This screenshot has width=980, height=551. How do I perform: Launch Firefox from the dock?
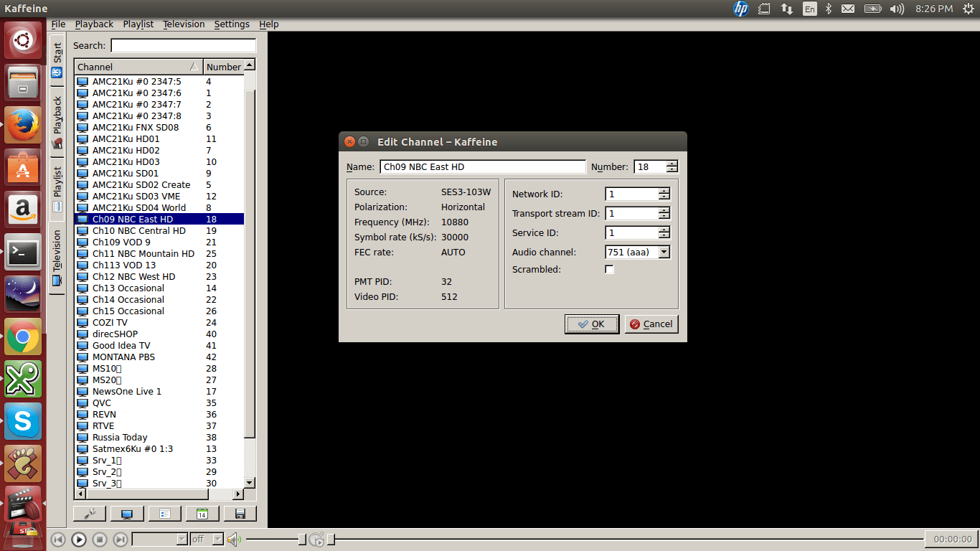(x=23, y=125)
